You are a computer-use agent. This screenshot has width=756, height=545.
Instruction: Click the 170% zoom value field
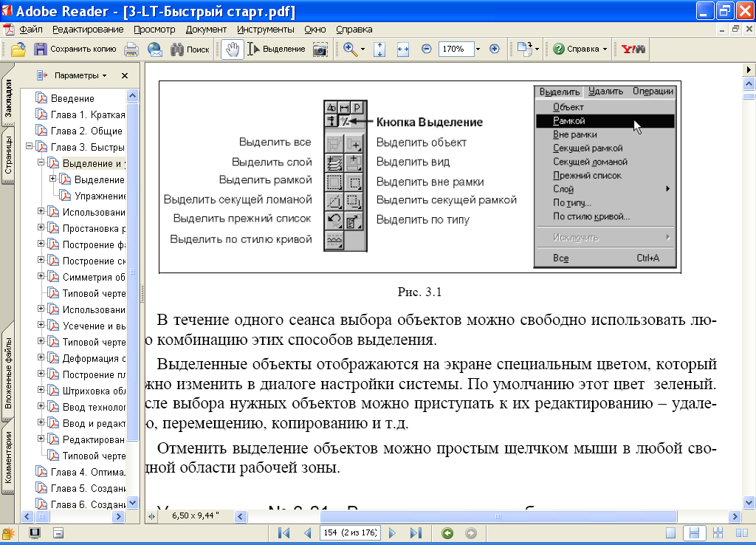click(x=456, y=49)
